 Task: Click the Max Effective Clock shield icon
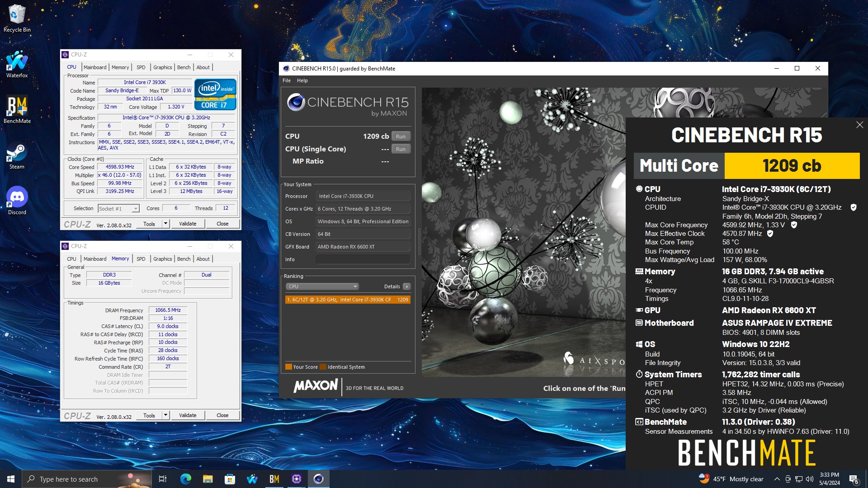(770, 234)
